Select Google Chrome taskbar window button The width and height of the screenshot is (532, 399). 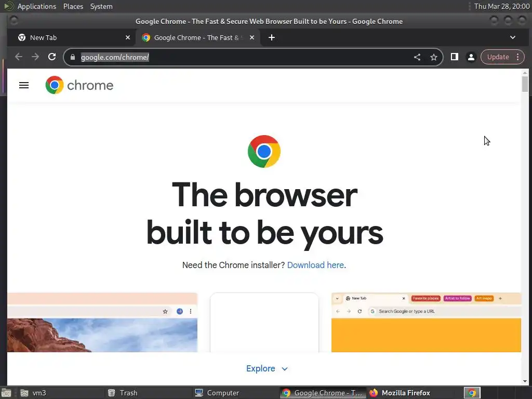point(323,393)
